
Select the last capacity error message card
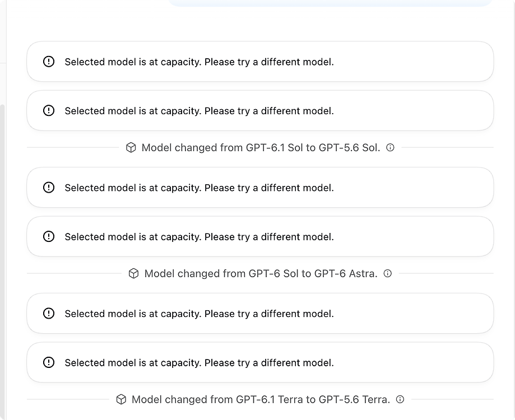click(x=260, y=362)
